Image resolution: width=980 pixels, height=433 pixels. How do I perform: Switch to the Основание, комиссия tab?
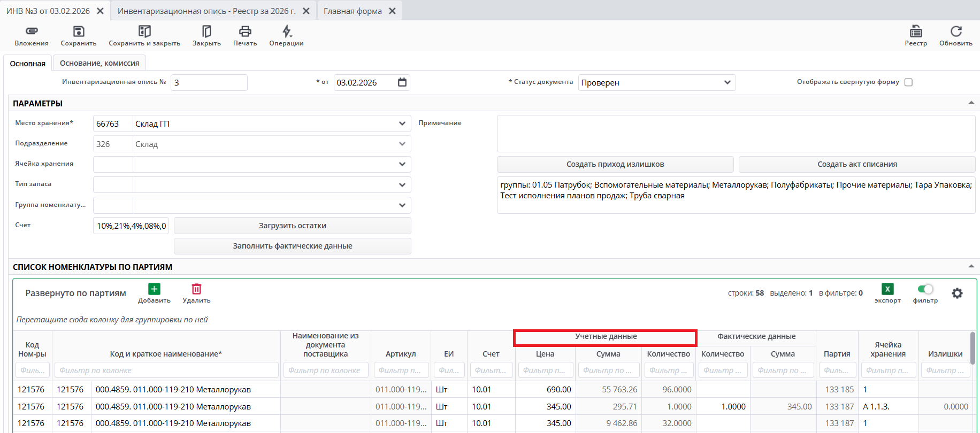pyautogui.click(x=99, y=63)
